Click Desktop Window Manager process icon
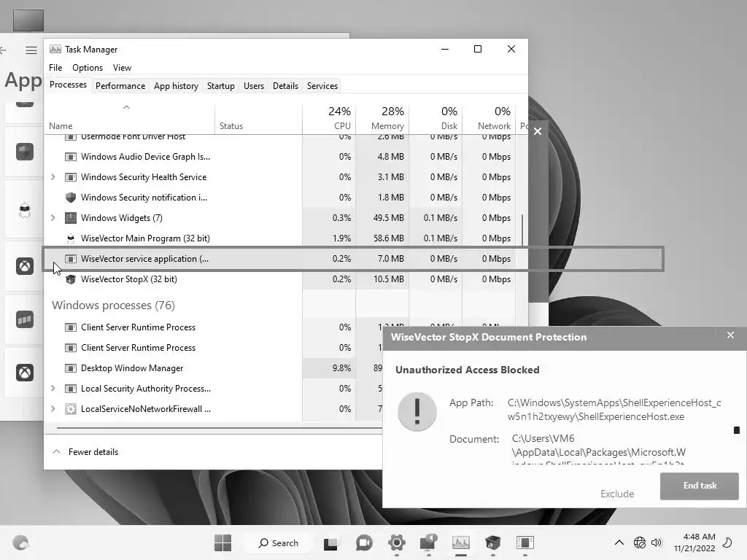This screenshot has height=560, width=747. click(x=71, y=368)
